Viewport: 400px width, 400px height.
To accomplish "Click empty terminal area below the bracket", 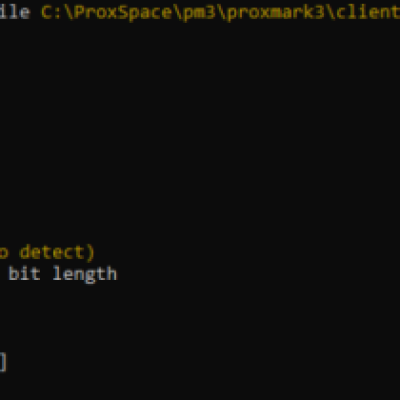I will (x=200, y=387).
